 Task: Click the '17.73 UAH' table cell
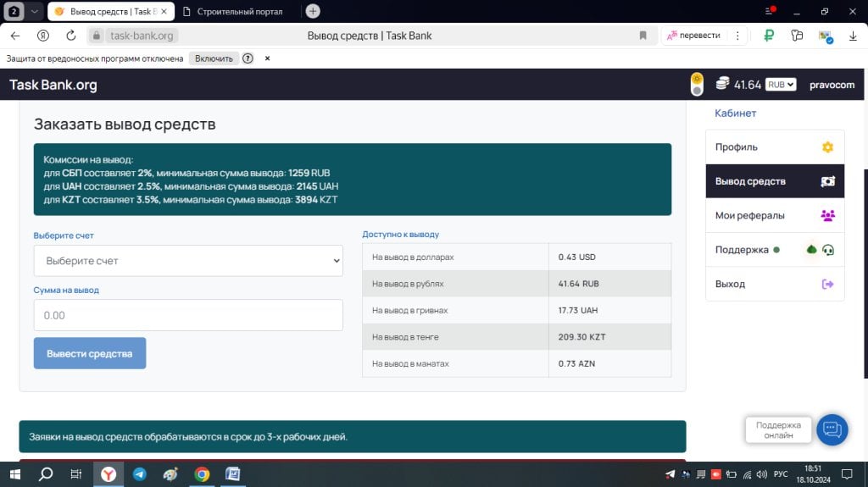(610, 311)
